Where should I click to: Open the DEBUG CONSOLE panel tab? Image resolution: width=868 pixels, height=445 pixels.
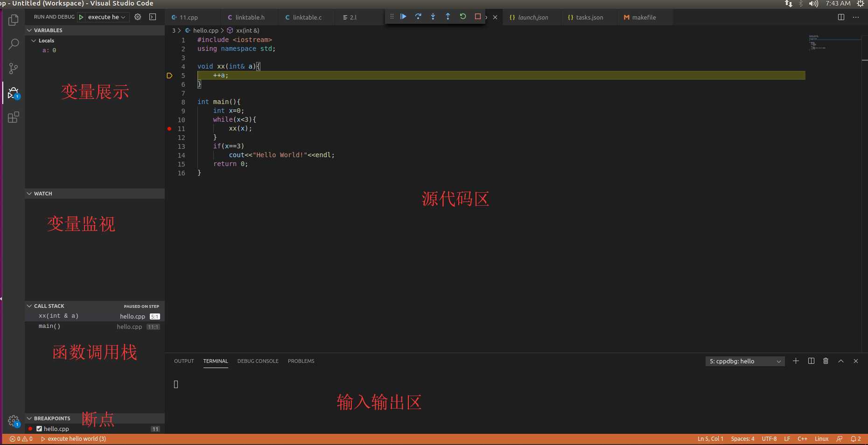coord(258,361)
